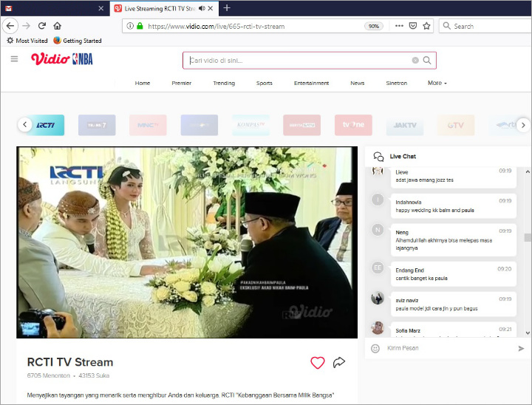Click the Indahnovia chat message
This screenshot has width=532, height=405.
(454, 206)
